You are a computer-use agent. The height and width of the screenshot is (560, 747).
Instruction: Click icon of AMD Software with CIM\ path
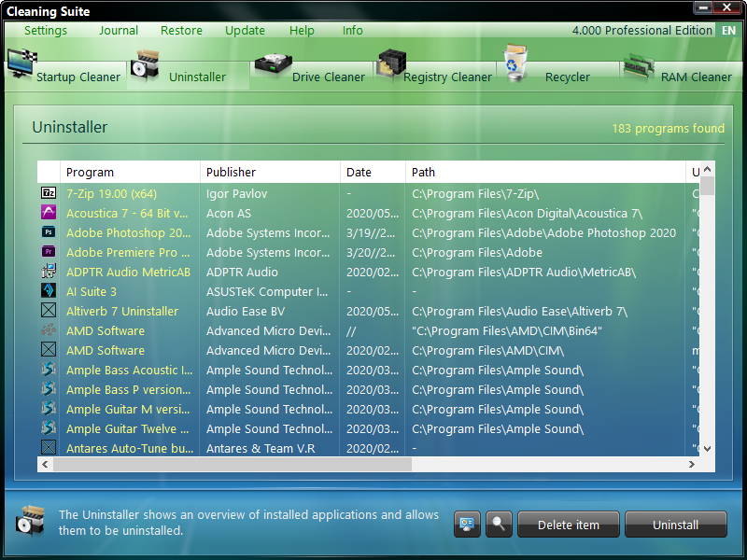pos(49,349)
